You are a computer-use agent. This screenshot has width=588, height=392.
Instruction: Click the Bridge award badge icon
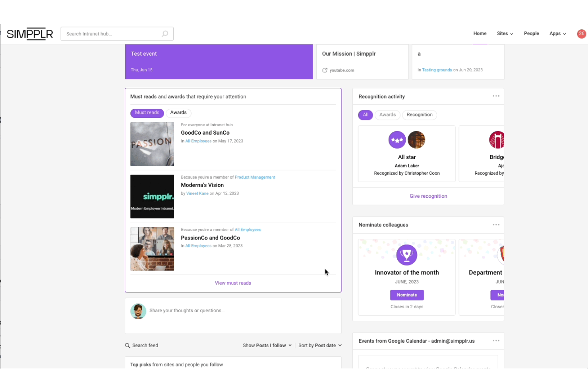(x=497, y=140)
